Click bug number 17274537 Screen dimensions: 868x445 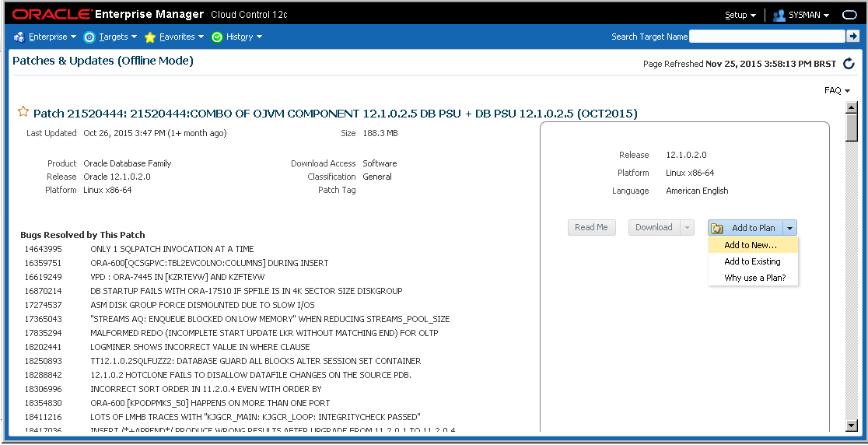[43, 305]
